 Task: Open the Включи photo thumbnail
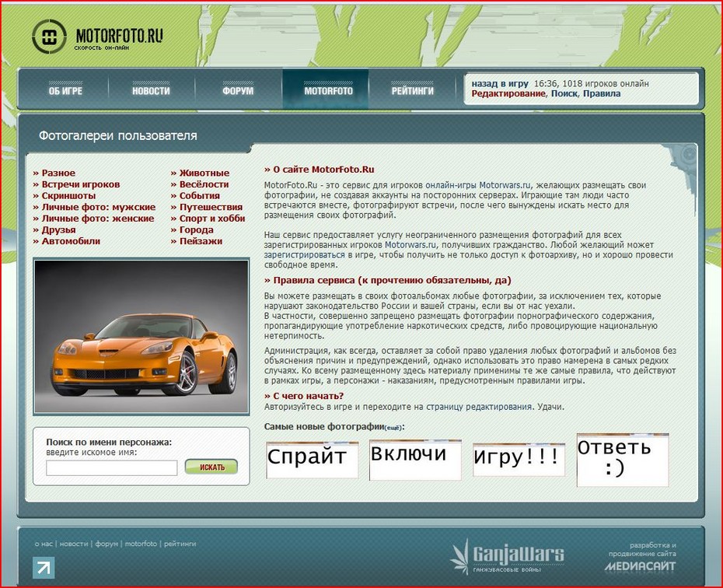pos(415,460)
